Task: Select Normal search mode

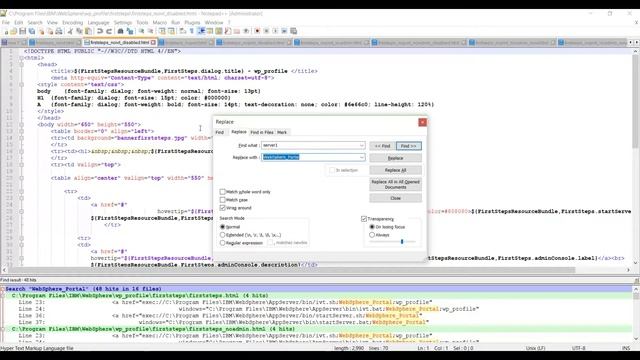Action: (x=222, y=227)
